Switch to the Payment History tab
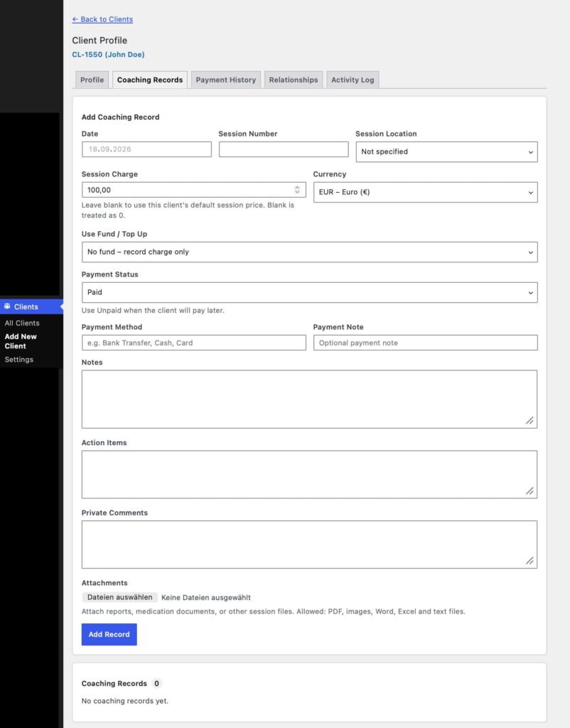 [225, 80]
